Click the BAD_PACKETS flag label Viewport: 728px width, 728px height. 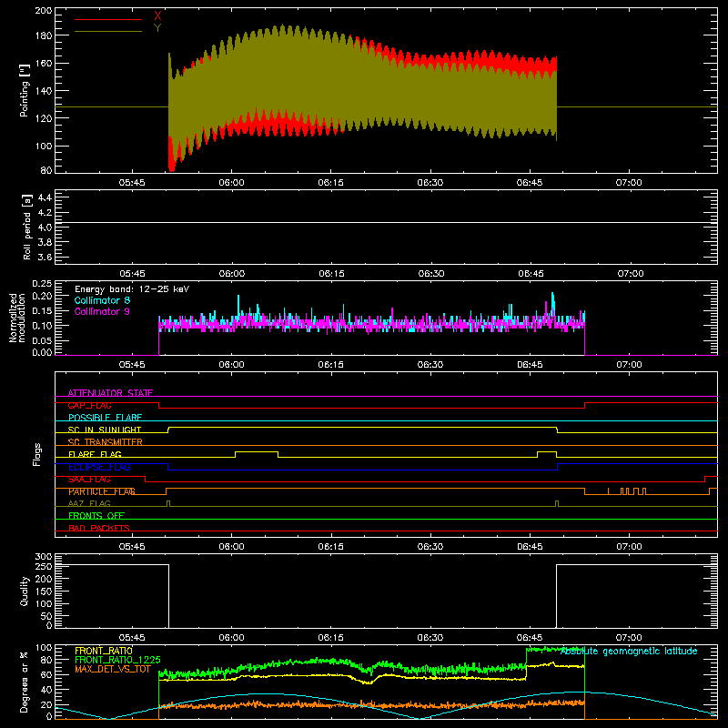[99, 528]
